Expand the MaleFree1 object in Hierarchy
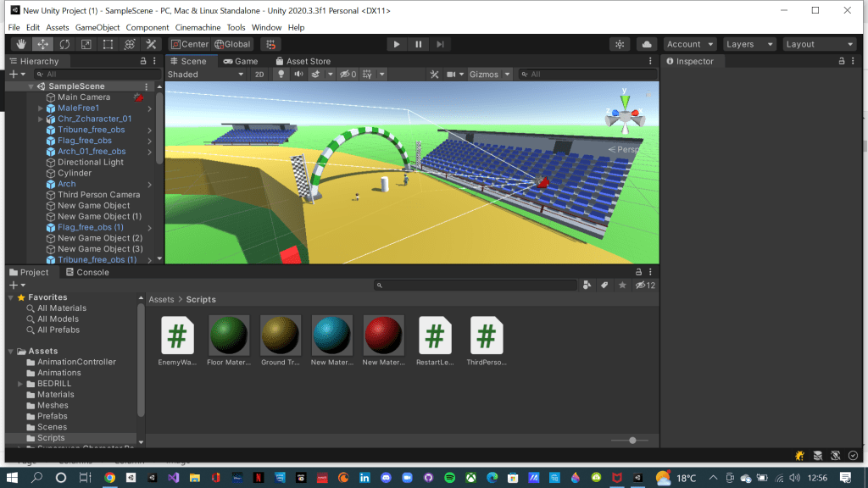Image resolution: width=868 pixels, height=488 pixels. coord(41,108)
